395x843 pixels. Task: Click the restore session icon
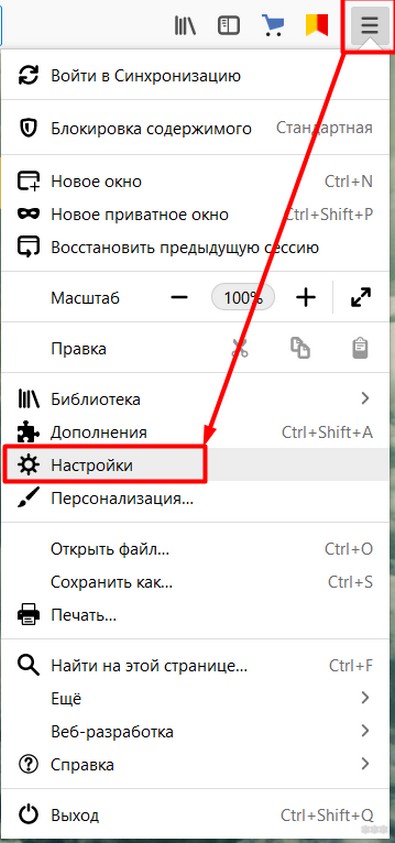(28, 248)
